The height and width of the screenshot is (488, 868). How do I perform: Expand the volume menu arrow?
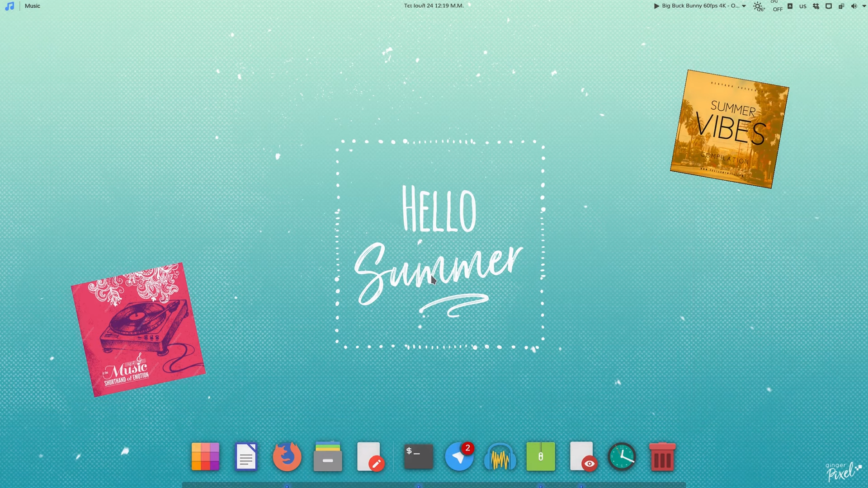pos(864,6)
